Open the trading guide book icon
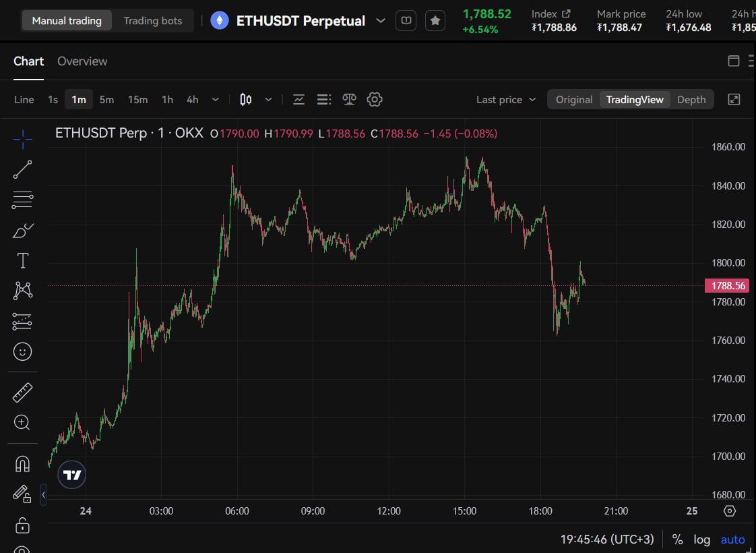The width and height of the screenshot is (756, 553). click(x=406, y=21)
